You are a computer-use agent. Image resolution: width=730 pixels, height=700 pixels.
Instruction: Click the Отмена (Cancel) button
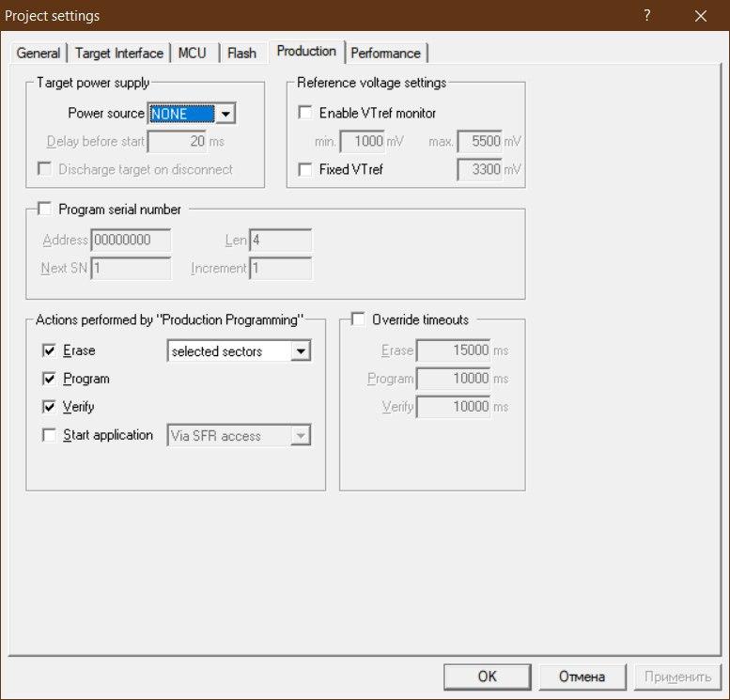[x=582, y=677]
